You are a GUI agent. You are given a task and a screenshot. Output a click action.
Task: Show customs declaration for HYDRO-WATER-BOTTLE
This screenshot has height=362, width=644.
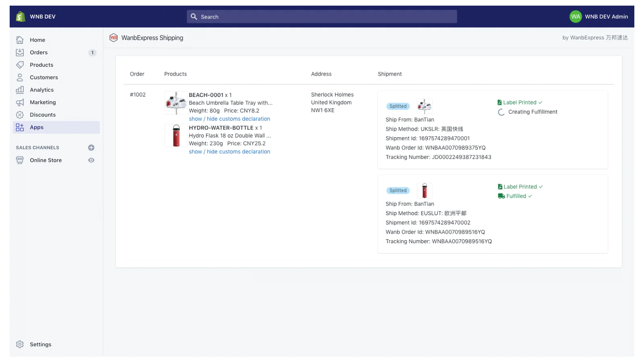[229, 152]
